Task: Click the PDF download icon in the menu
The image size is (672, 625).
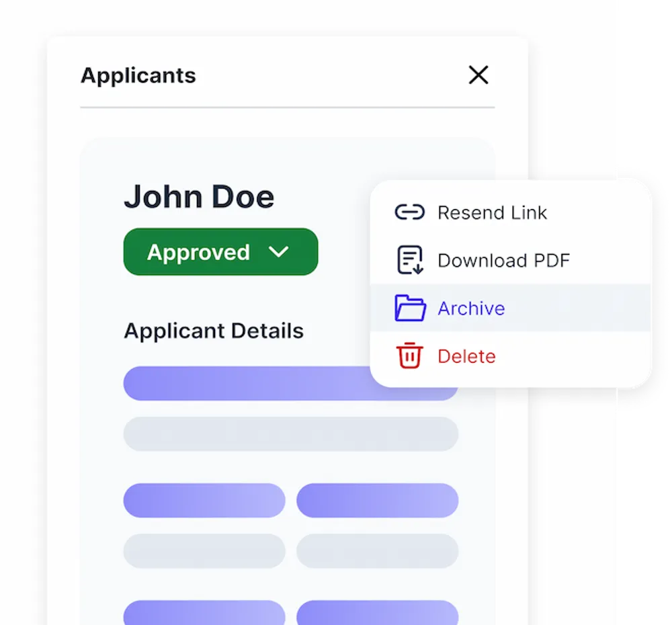Action: coord(410,259)
